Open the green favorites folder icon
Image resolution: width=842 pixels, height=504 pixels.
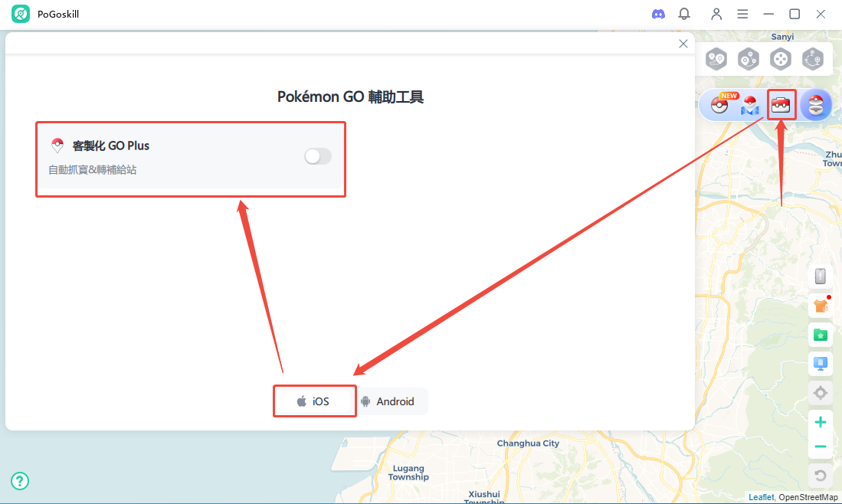point(820,335)
